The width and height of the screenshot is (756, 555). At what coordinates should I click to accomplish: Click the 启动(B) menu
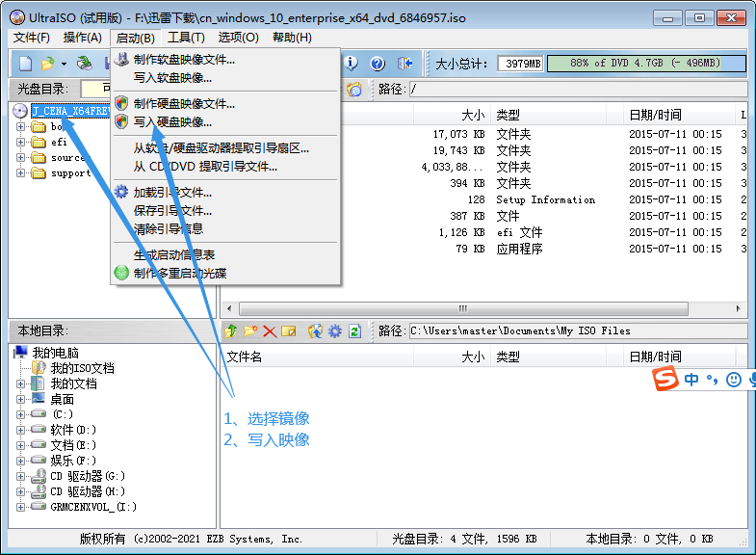[x=135, y=39]
